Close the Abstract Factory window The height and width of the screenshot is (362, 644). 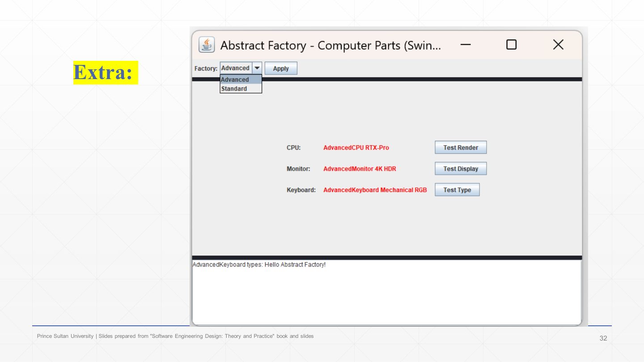[558, 45]
